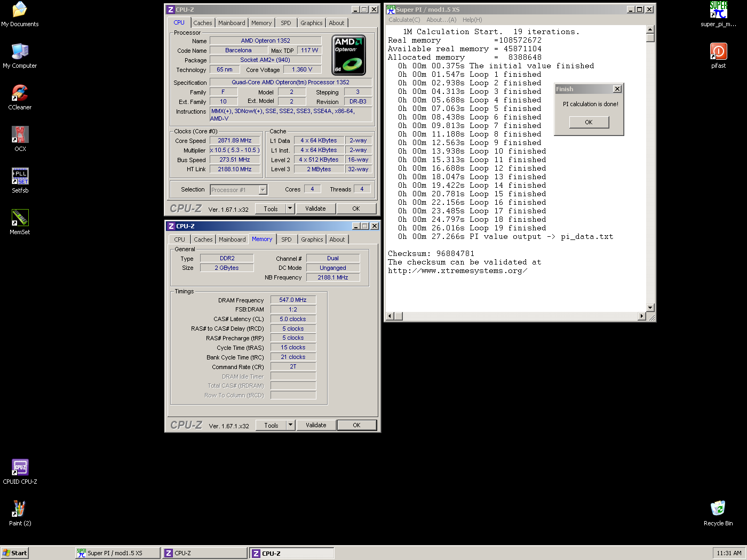Image resolution: width=747 pixels, height=560 pixels.
Task: Launch pifast desktop shortcut
Action: click(718, 56)
